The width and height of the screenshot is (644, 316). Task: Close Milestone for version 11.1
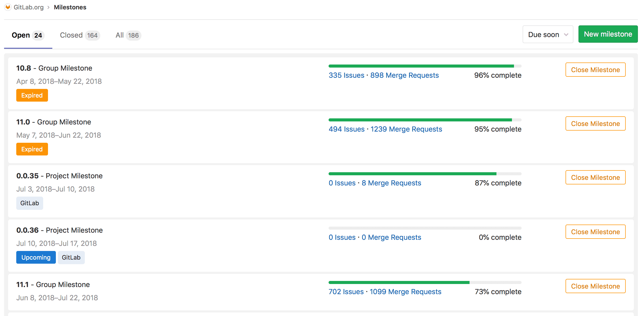[595, 286]
